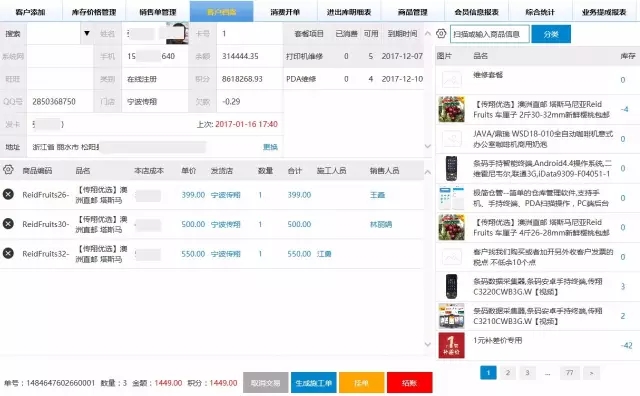Select the C3220CWB3G.W handheld device image

[451, 286]
